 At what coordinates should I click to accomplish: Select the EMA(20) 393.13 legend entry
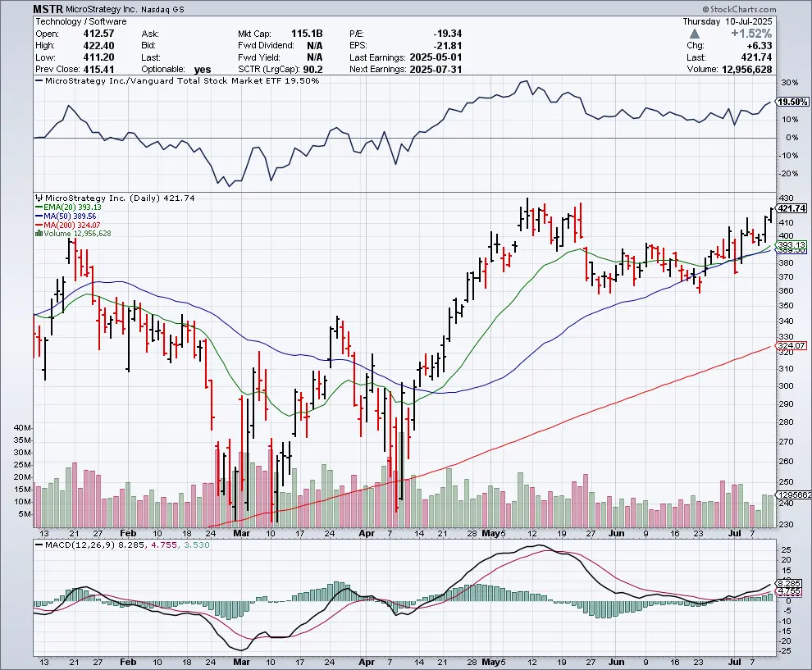pos(68,207)
